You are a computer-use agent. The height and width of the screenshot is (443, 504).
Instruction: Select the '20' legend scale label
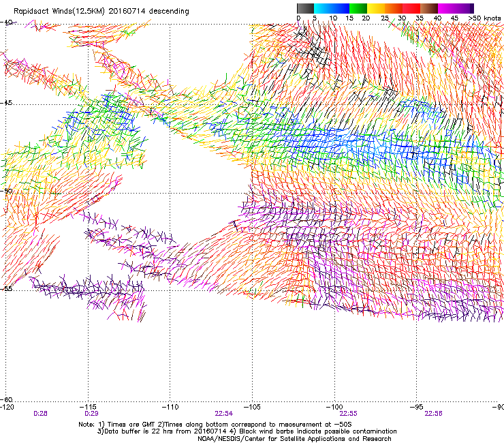(366, 18)
